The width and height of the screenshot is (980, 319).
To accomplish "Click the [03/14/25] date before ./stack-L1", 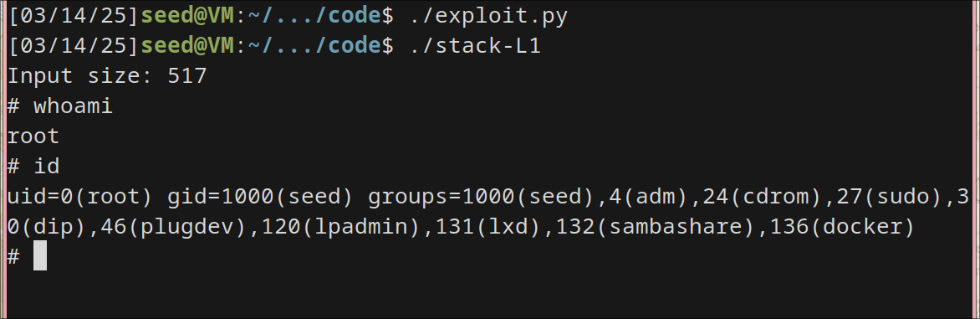I will click(74, 46).
